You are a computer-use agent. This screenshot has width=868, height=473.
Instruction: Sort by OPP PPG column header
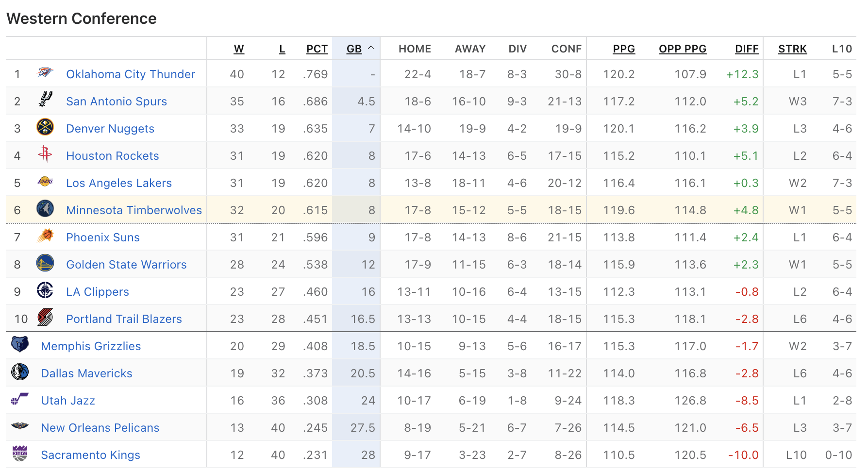(x=682, y=49)
